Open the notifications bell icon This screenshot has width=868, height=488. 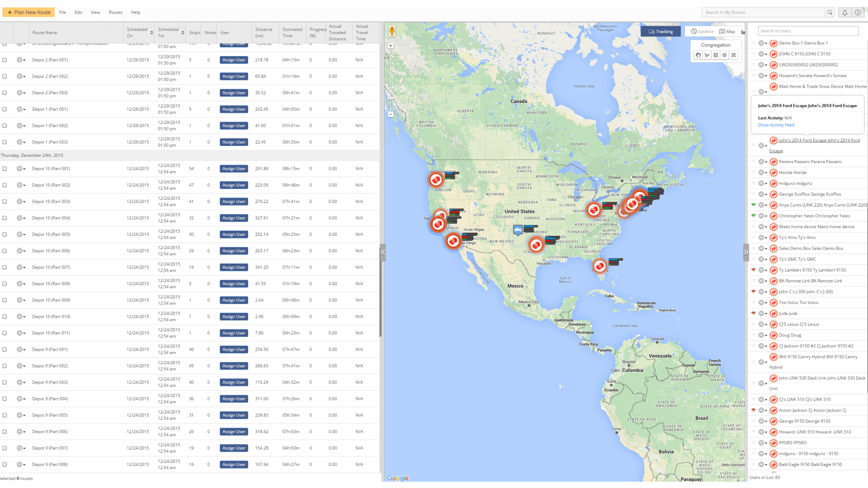pos(844,13)
